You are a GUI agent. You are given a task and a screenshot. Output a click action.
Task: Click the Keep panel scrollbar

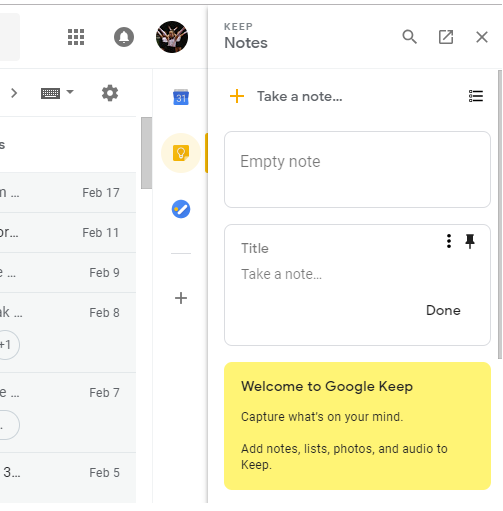point(500,214)
